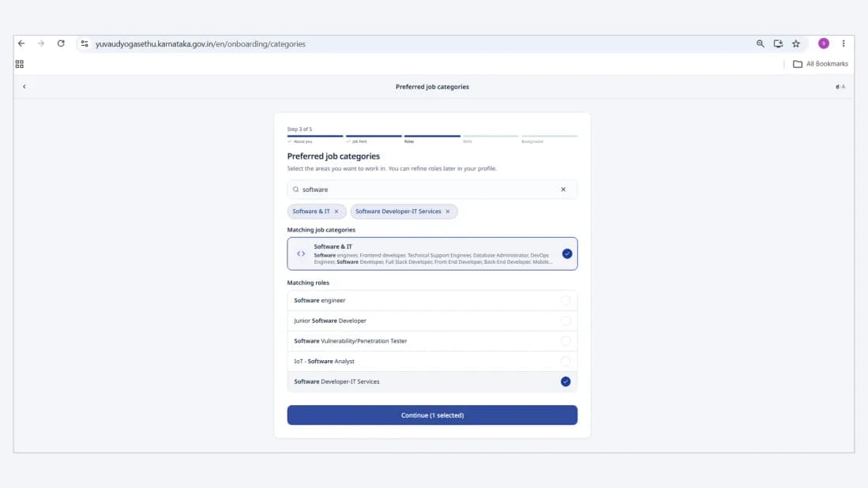
Task: Select the Software engineer role
Action: [x=432, y=300]
